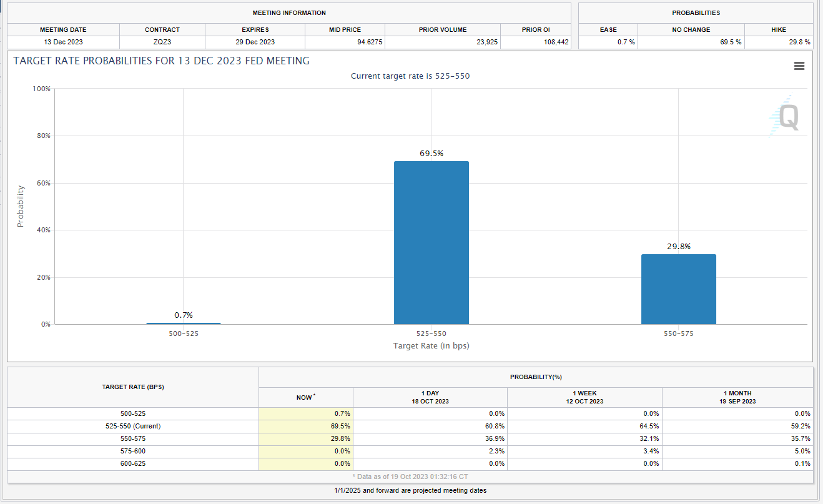Screen dimensions: 823x504
Task: Click the 525-550 target rate bar
Action: [431, 242]
